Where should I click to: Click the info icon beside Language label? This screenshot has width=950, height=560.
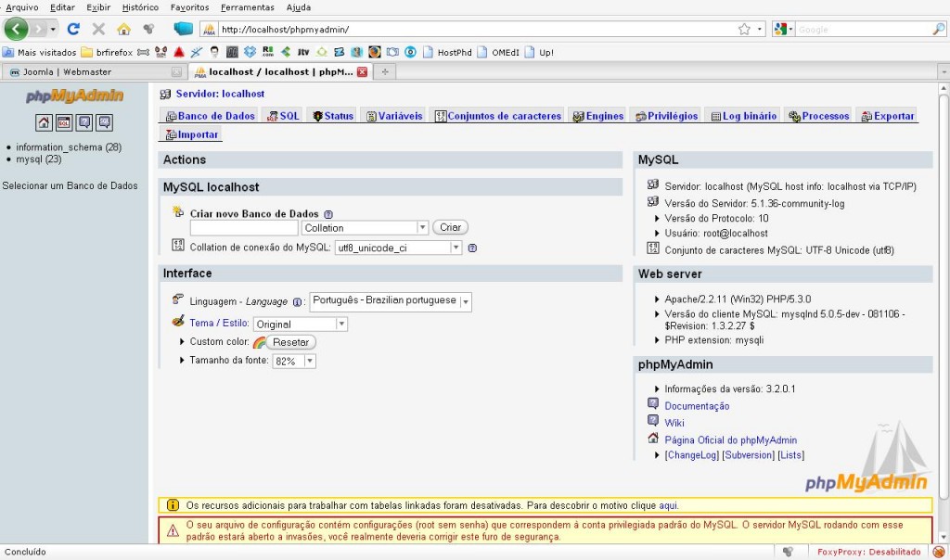[x=298, y=302]
